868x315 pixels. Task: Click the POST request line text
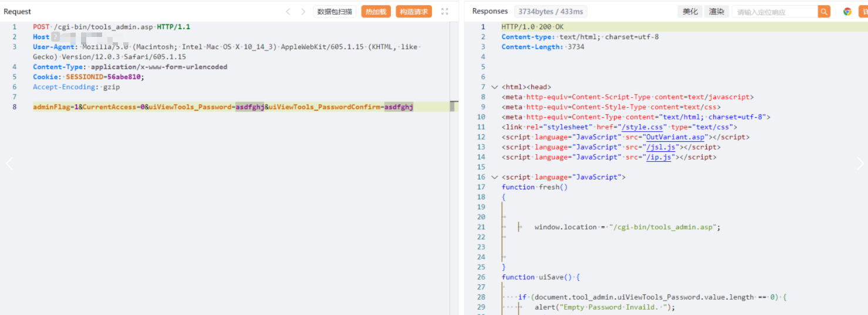[112, 26]
